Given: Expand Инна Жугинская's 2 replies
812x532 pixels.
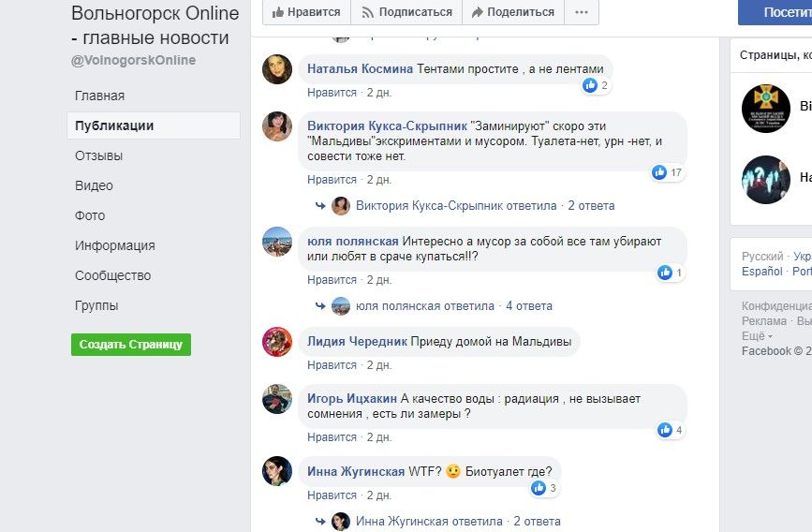Looking at the screenshot, I should pos(458,521).
